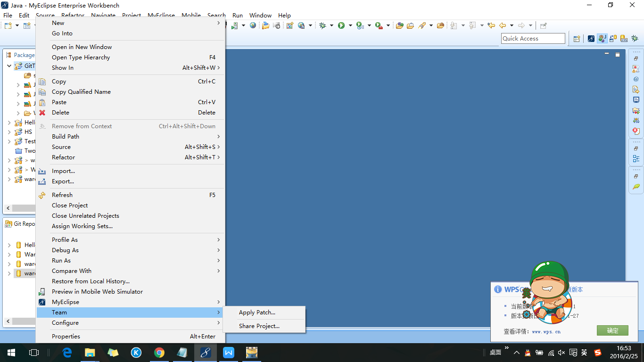Click the yellow Back navigation arrow

click(x=503, y=25)
